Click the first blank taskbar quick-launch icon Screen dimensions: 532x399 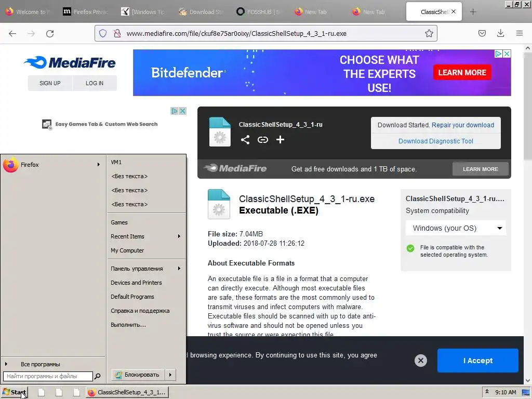click(42, 393)
